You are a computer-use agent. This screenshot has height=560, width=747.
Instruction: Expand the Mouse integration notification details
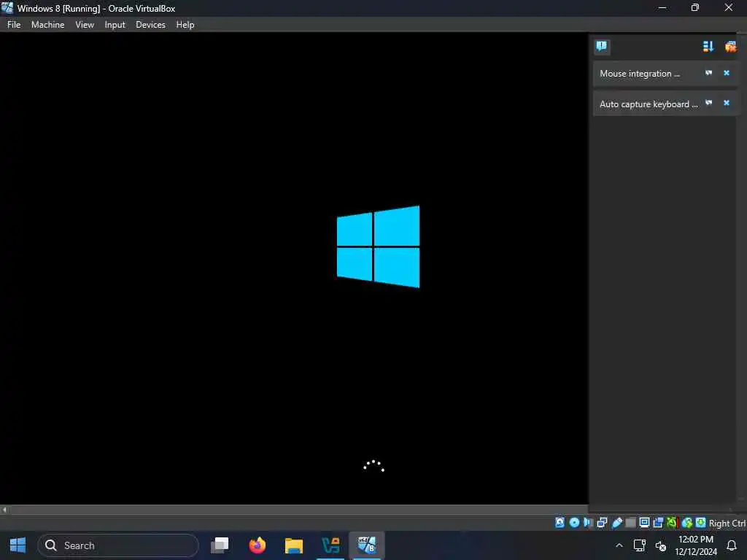coord(708,73)
